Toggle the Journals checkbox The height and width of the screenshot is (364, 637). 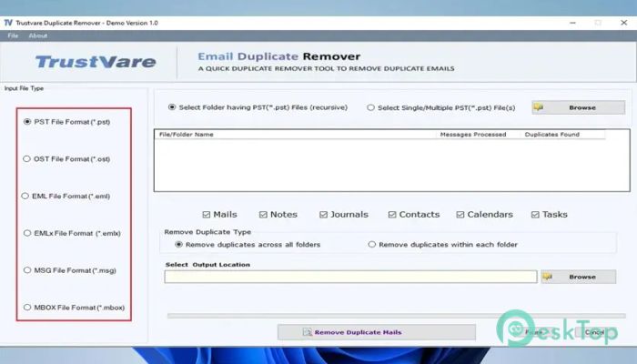pos(323,215)
